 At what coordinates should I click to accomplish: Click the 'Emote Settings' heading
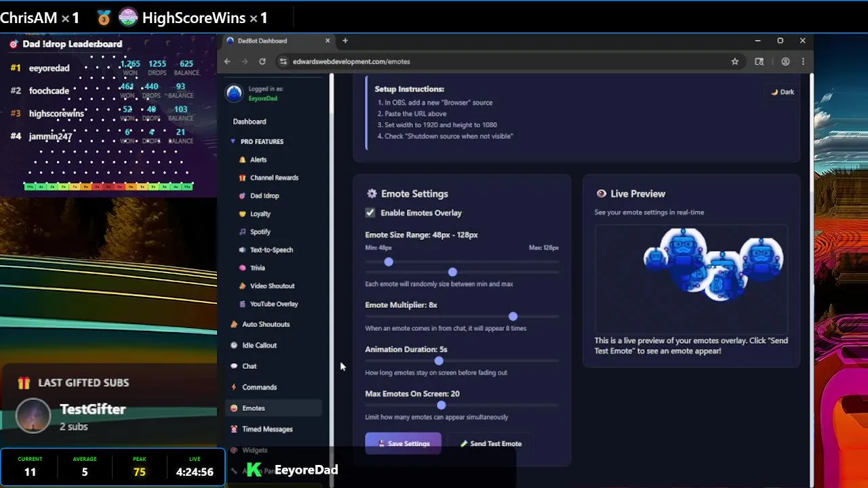(x=414, y=194)
